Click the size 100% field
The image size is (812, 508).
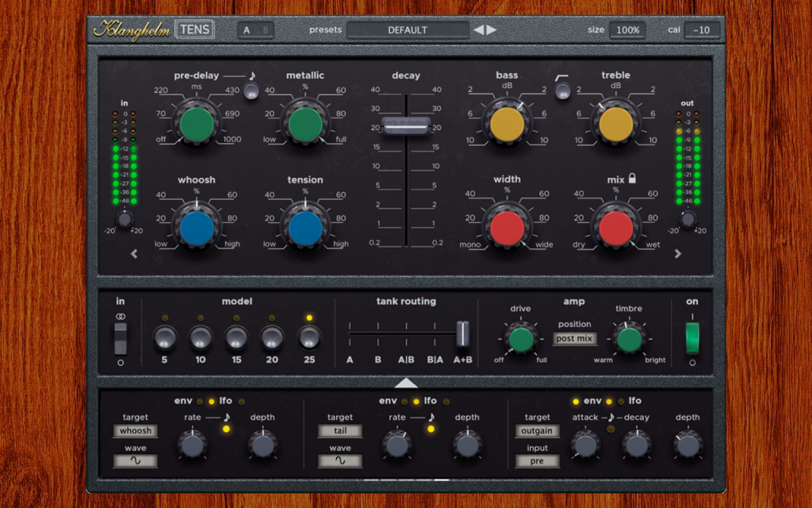coord(628,30)
